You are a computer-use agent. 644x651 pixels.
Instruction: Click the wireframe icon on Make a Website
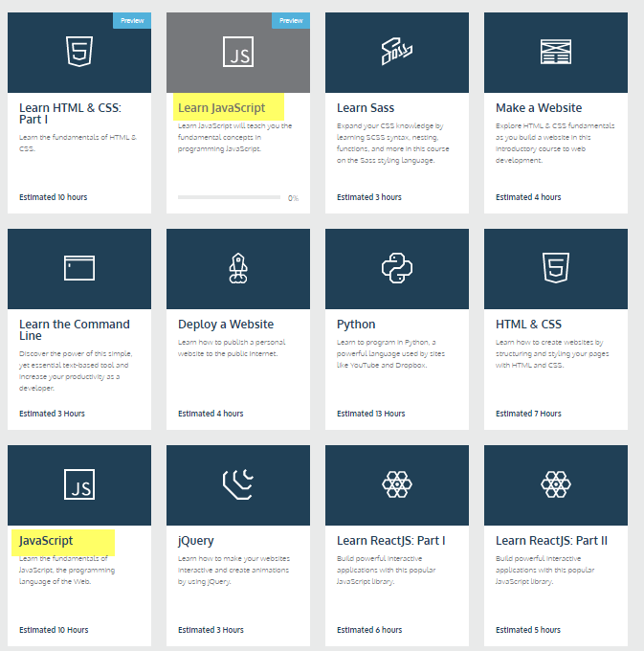tap(556, 52)
